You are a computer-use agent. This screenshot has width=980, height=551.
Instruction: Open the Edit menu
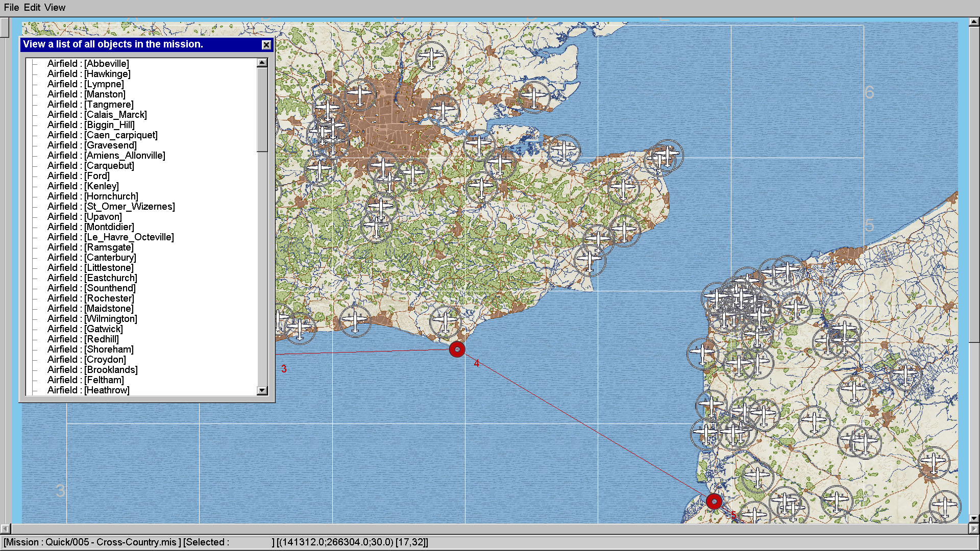click(x=32, y=7)
